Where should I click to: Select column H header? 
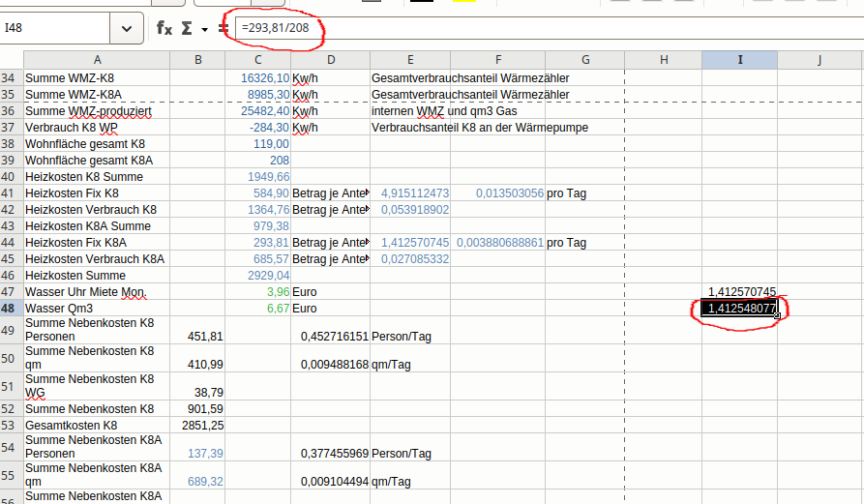664,59
